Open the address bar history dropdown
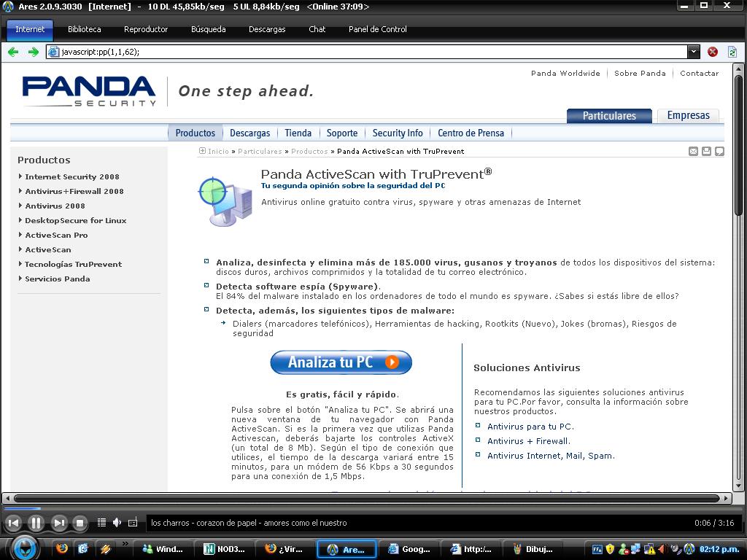Screen dimensions: 747x560 pyautogui.click(x=694, y=52)
